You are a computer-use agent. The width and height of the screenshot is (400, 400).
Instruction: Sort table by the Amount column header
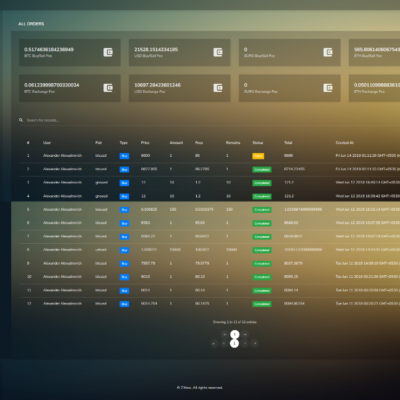(176, 143)
